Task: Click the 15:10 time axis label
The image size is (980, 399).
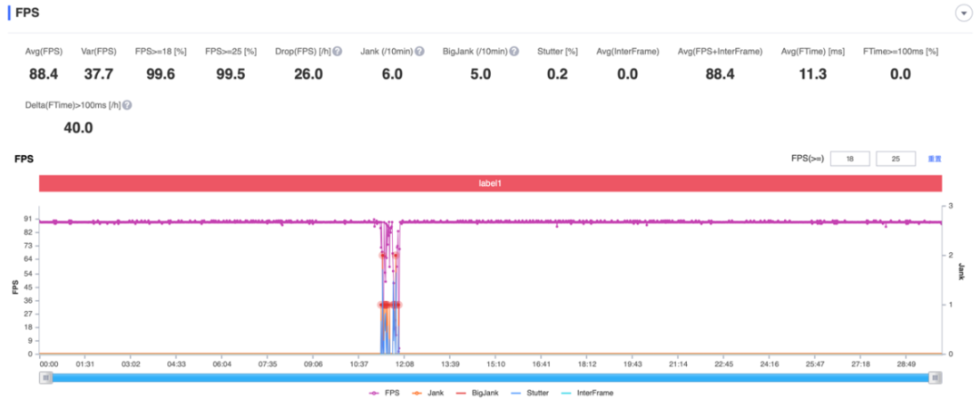Action: 495,364
